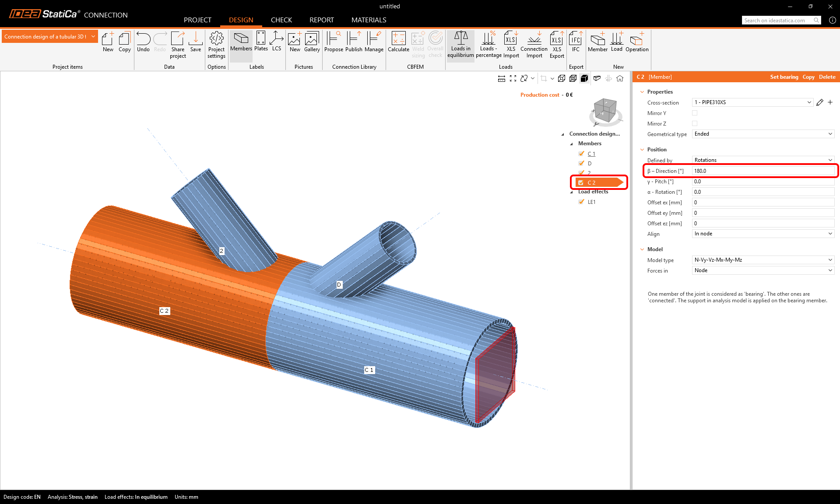
Task: Click the IFC export icon
Action: click(x=576, y=42)
